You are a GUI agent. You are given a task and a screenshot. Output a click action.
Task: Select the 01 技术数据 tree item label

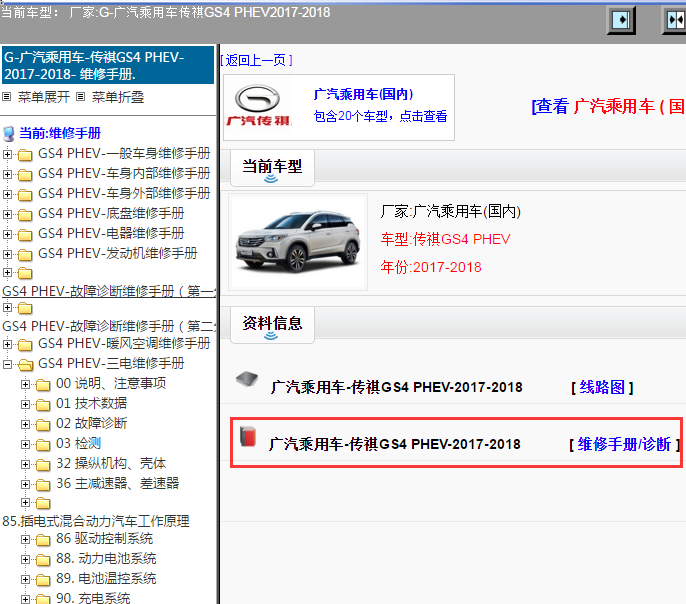click(91, 403)
